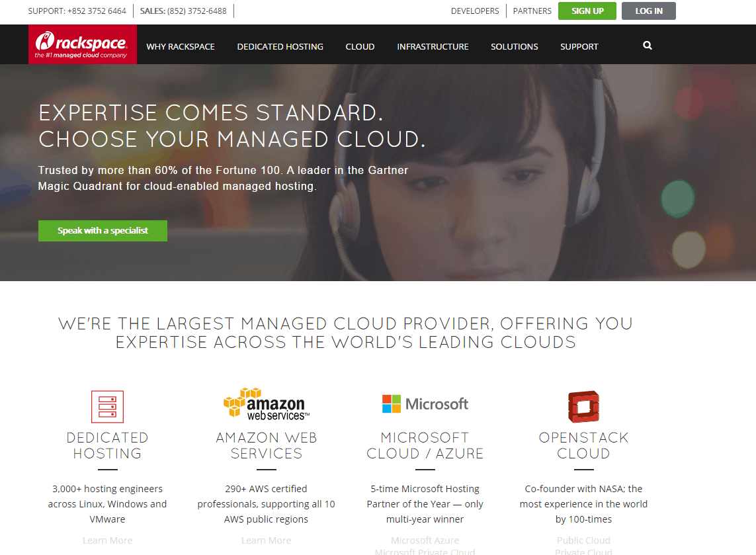This screenshot has height=555, width=756.
Task: Click the Dedicated Hosting server icon
Action: tap(108, 406)
